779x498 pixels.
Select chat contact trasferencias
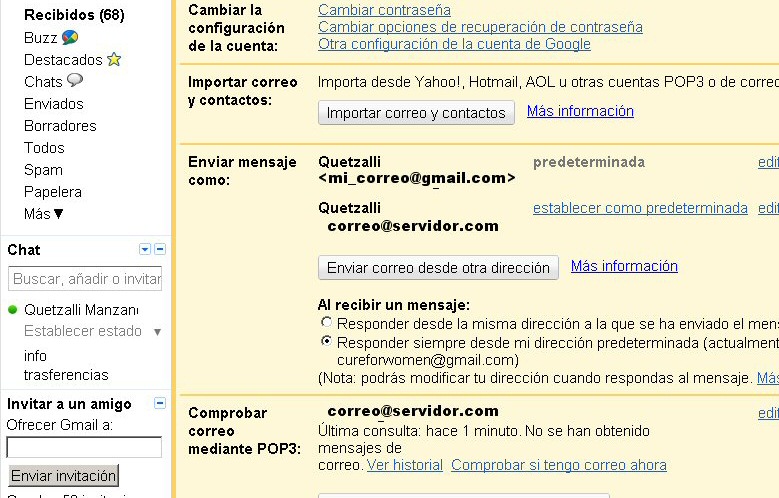(66, 375)
